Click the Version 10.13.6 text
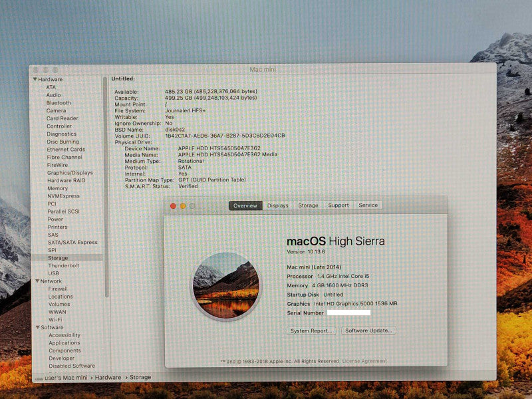Image resolution: width=532 pixels, height=399 pixels. click(306, 252)
